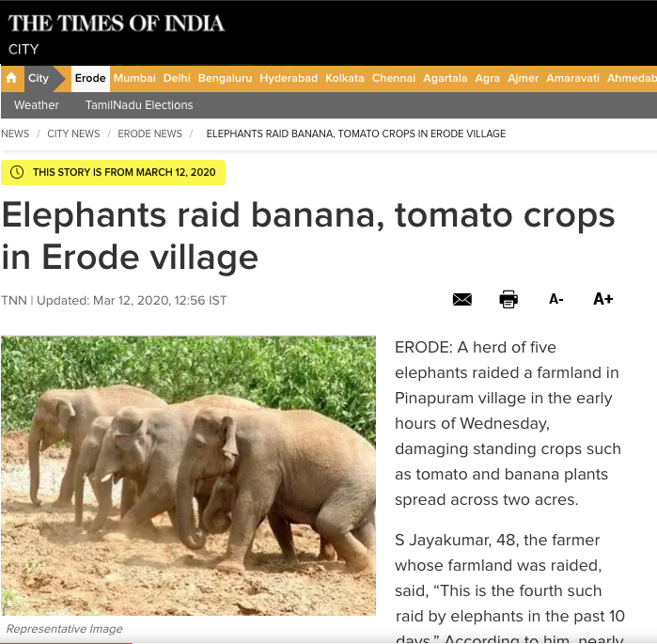Decrease font size with A- button
Screen dimensions: 657x644
coord(556,299)
